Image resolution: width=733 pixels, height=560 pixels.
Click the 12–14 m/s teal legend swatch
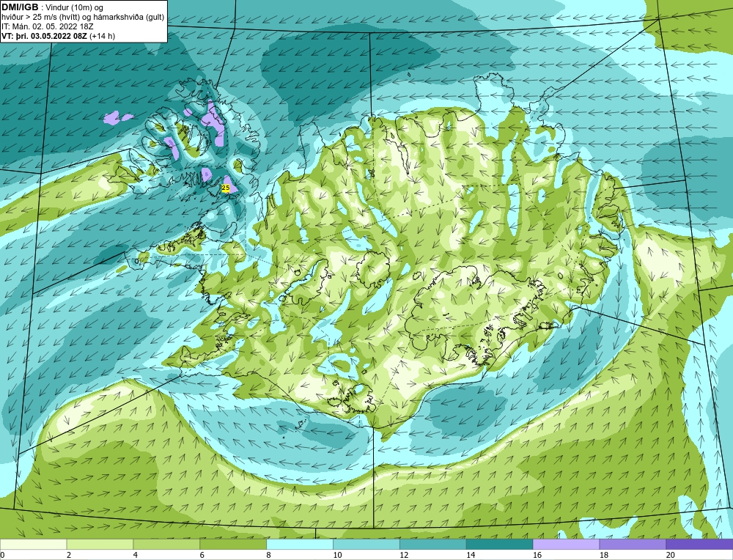click(433, 544)
